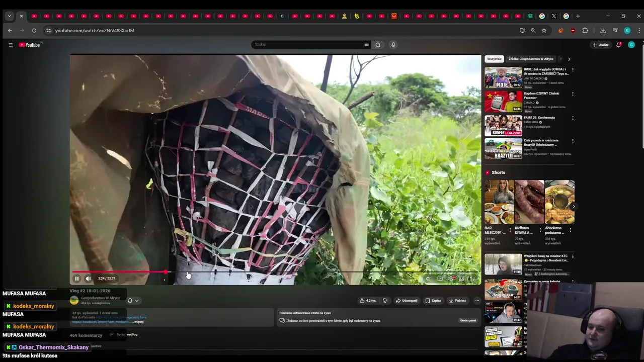
Task: Like the video (4,2 tys.)
Action: point(368,301)
